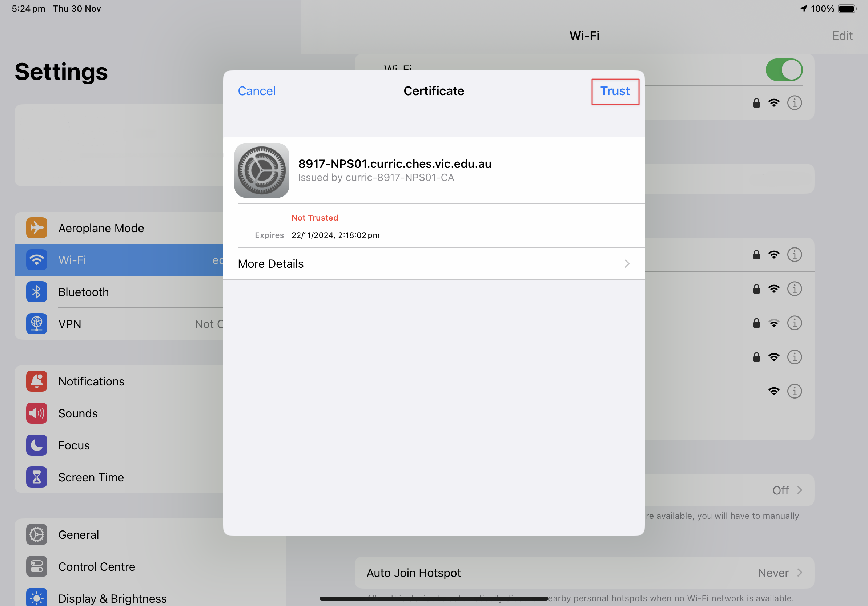
Task: Tap the Bluetooth icon in sidebar
Action: (x=37, y=292)
